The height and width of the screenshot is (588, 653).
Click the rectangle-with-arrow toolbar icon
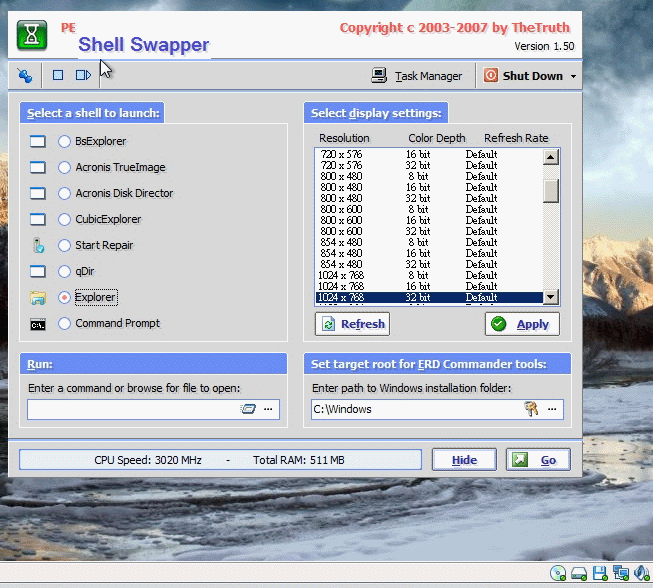(83, 75)
